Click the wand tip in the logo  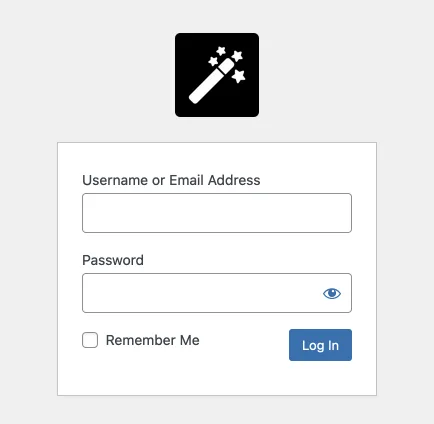(226, 66)
